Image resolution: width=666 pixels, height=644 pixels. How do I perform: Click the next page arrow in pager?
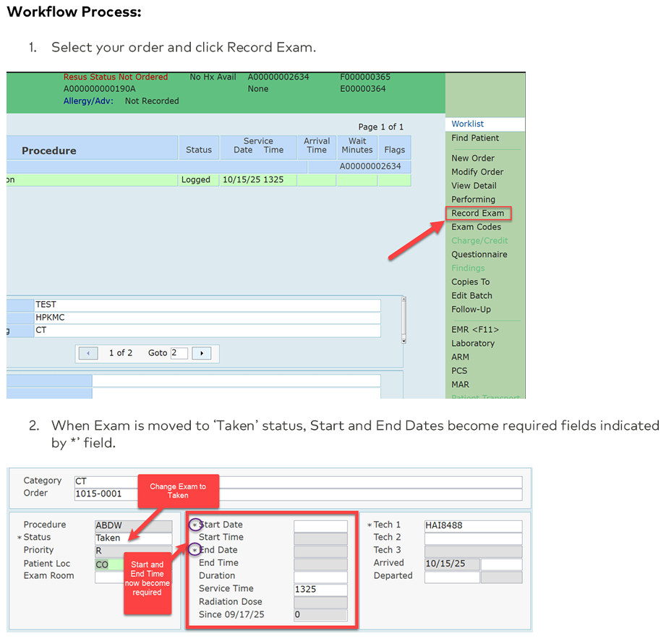201,353
